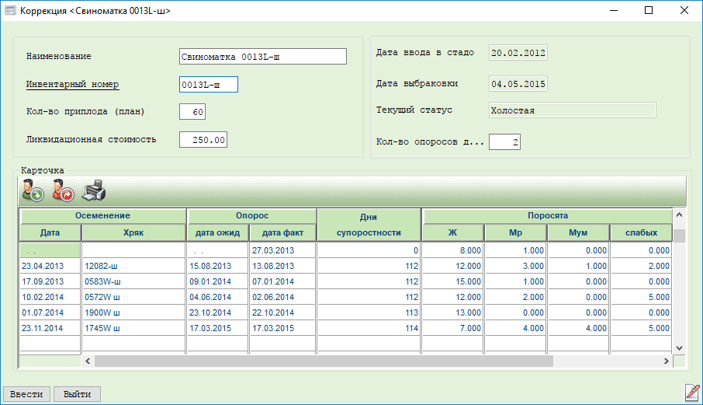Click the printer icon in Карточка toolbar
This screenshot has height=405, width=703.
click(93, 191)
